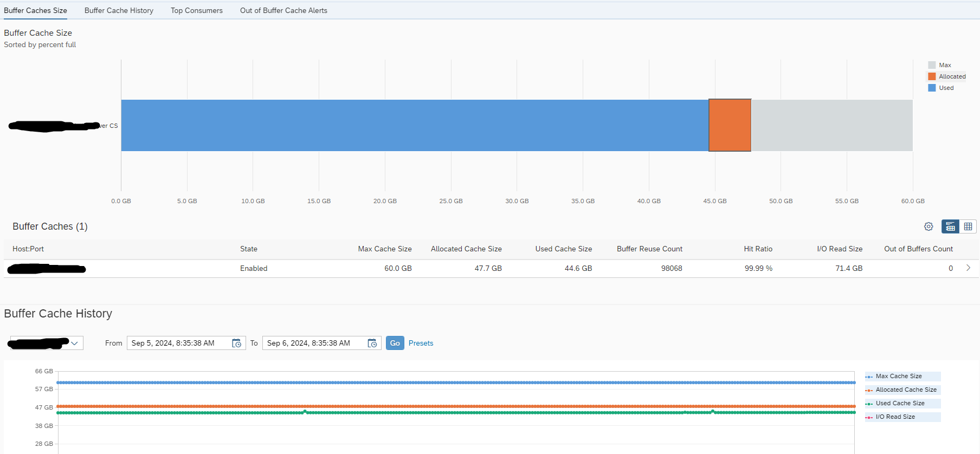Select the 60.0 GB max cache cell

coord(398,268)
